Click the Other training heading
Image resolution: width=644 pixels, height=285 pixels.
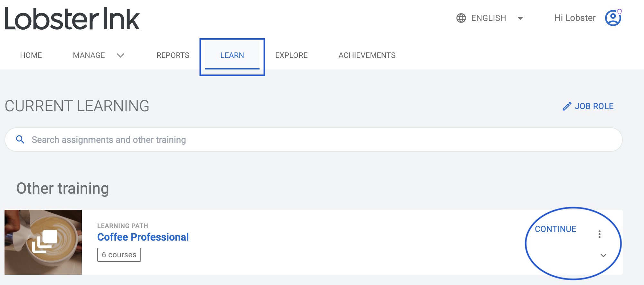(x=62, y=188)
